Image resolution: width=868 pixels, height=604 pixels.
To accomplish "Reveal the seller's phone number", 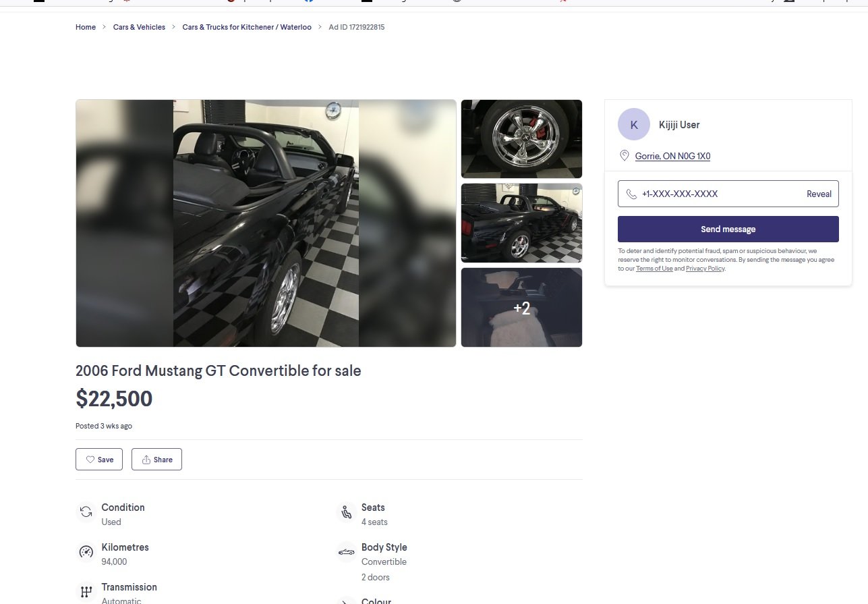I will [819, 194].
